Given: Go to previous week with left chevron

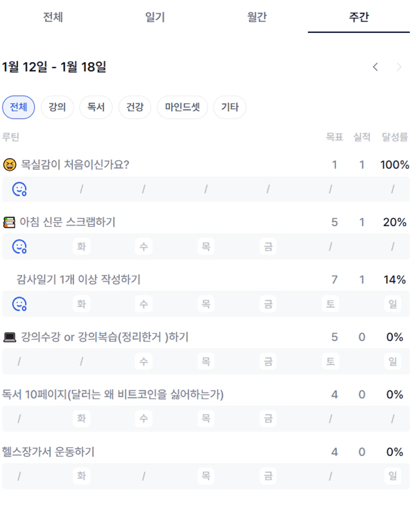Looking at the screenshot, I should 375,67.
